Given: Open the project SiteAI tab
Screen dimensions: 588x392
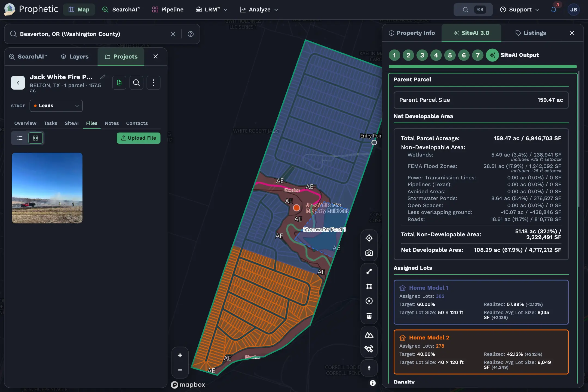Looking at the screenshot, I should 72,123.
